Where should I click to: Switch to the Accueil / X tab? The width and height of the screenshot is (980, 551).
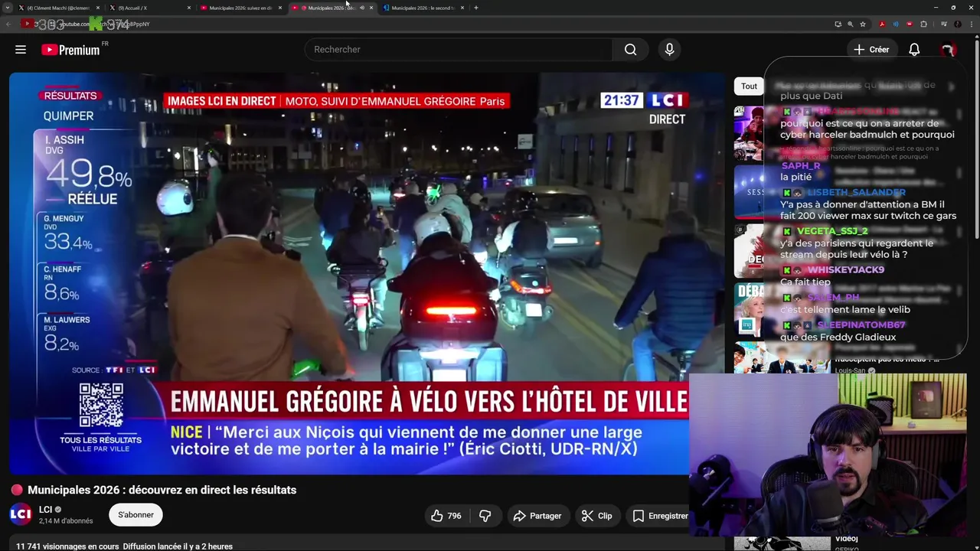tap(149, 8)
